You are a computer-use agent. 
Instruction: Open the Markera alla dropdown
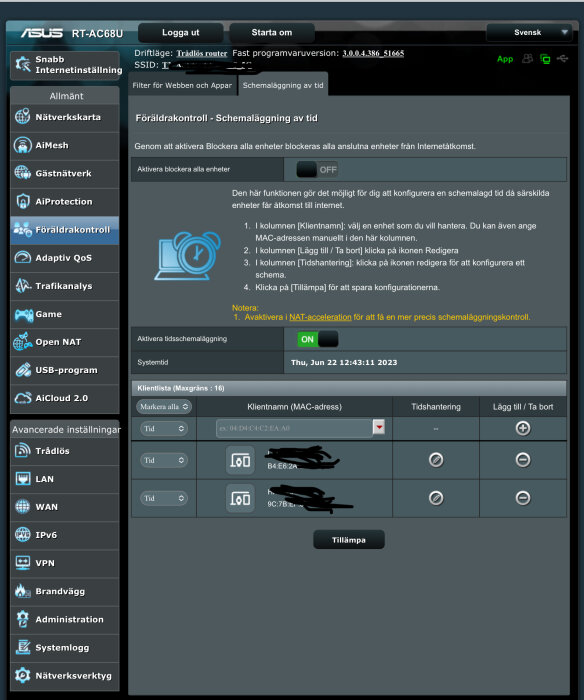click(x=164, y=407)
